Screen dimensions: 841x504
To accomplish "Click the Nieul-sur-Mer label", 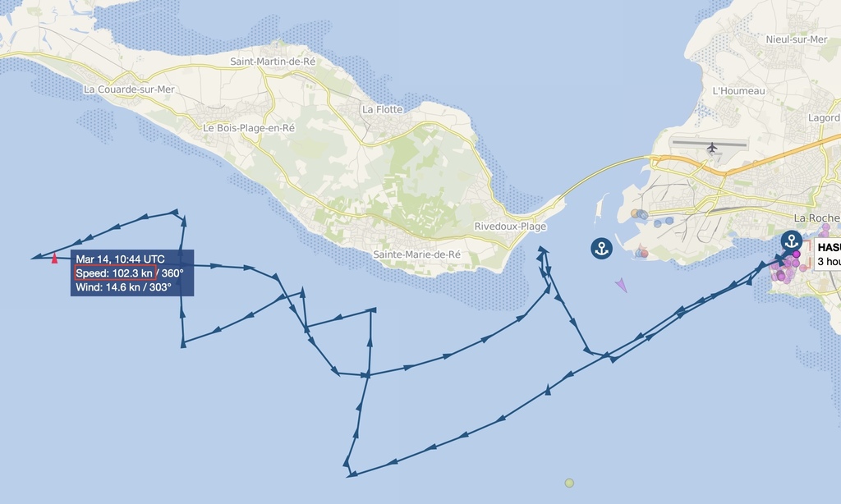I will pos(797,39).
